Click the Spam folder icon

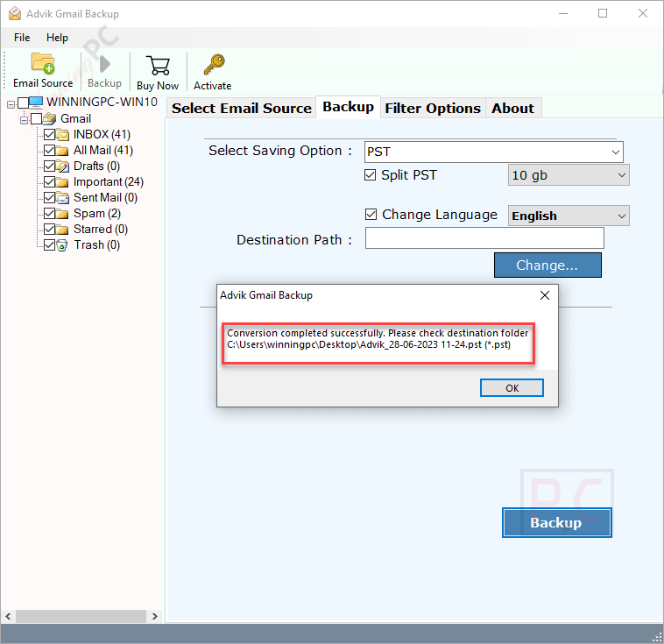pos(62,214)
